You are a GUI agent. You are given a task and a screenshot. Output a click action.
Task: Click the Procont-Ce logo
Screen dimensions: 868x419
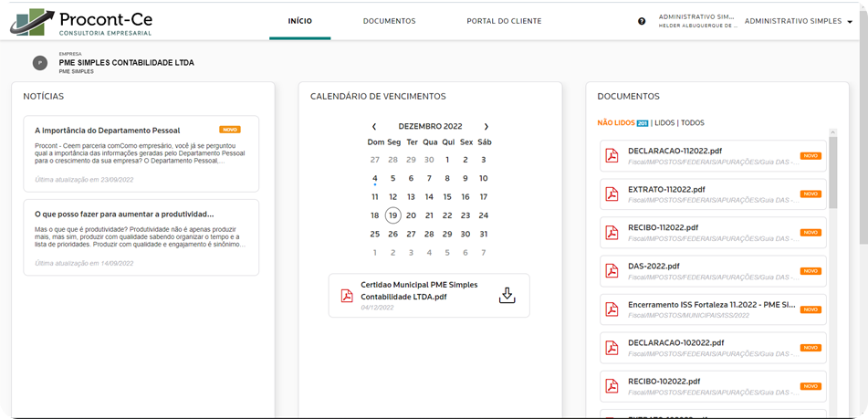click(x=82, y=22)
